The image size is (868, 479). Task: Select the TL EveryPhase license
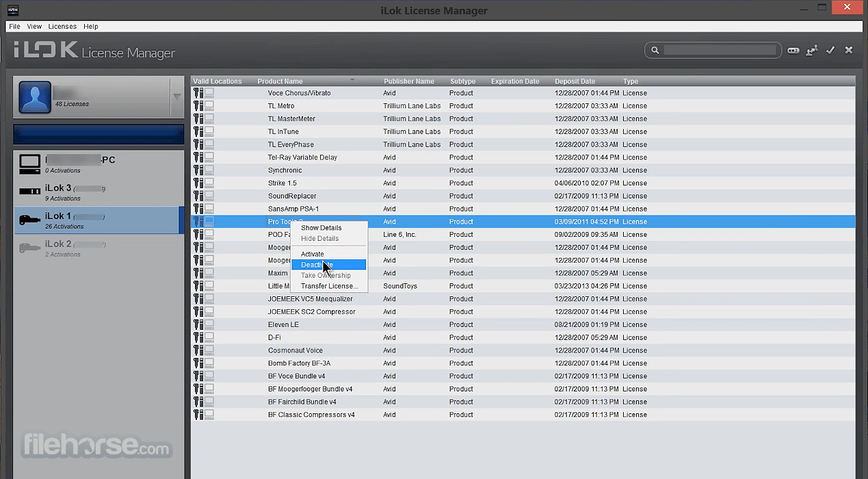pyautogui.click(x=523, y=145)
